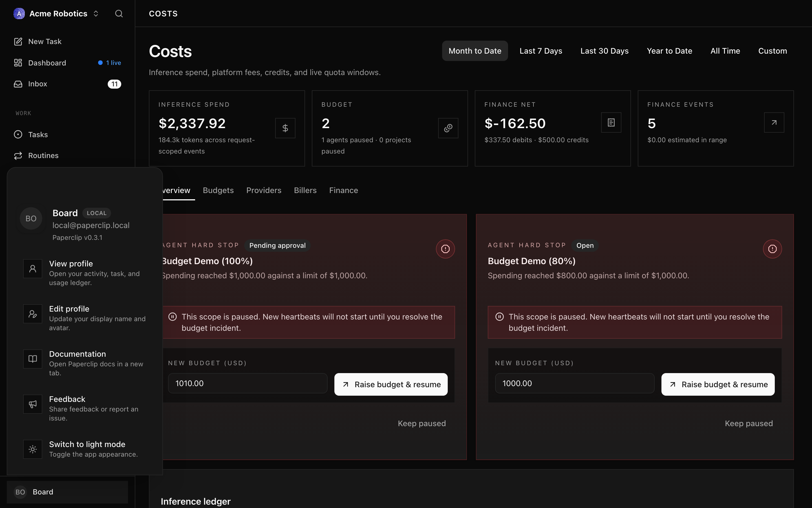Focus the 1000.00 new budget field
This screenshot has width=812, height=508.
(x=575, y=383)
